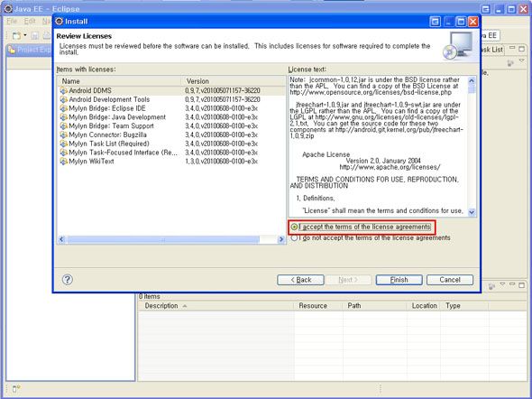Screen dimensions: 532x399
Task: Minimize the bottom problems view
Action: click(x=512, y=283)
